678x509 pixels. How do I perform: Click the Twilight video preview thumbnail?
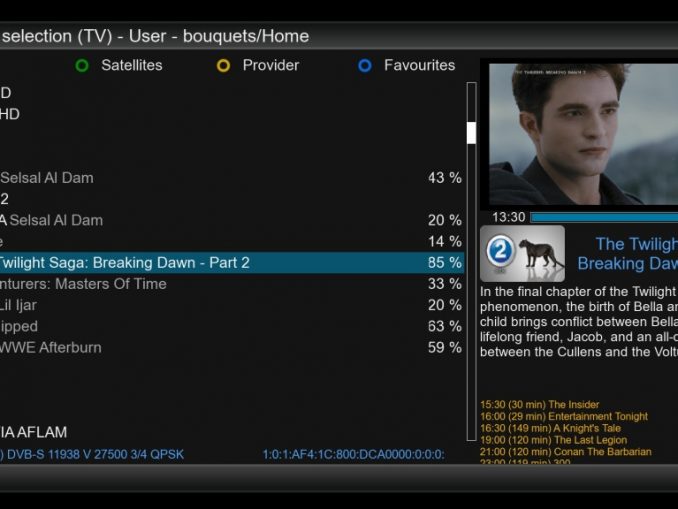tap(583, 134)
